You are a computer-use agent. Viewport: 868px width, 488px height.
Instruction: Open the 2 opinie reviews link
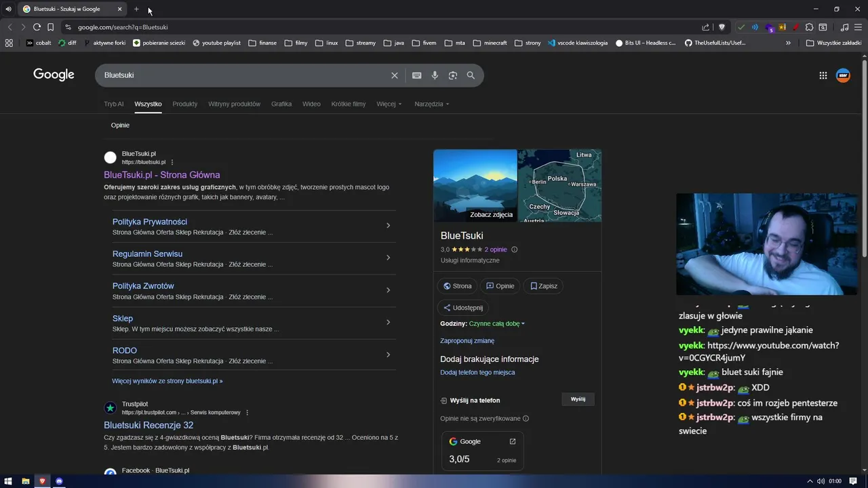[496, 249]
